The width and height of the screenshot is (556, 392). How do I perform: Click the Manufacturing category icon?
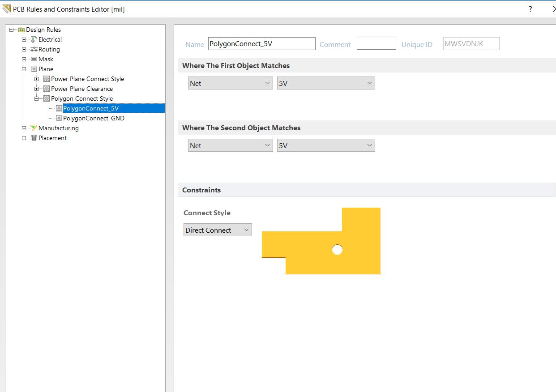tap(34, 128)
